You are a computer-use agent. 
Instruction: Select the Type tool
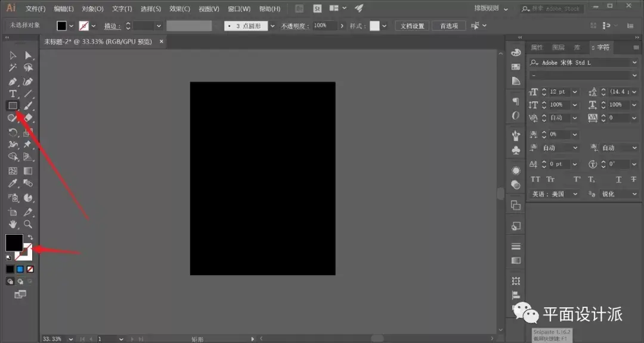pos(12,93)
